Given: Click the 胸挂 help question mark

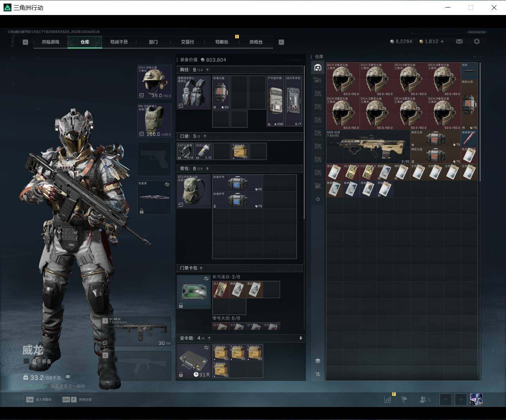Looking at the screenshot, I should pyautogui.click(x=207, y=70).
